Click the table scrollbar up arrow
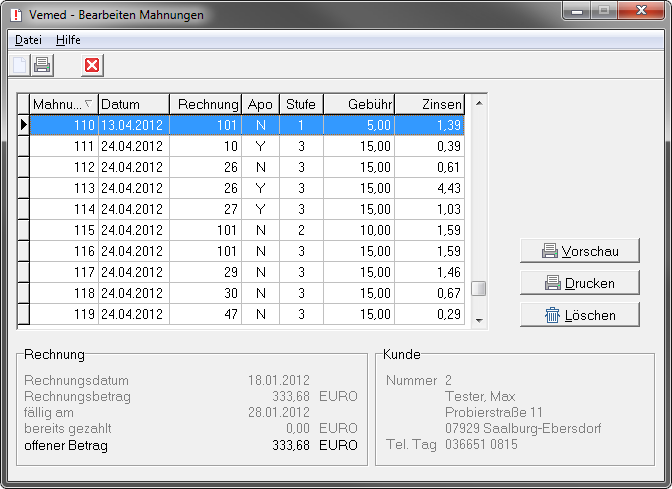 click(479, 103)
